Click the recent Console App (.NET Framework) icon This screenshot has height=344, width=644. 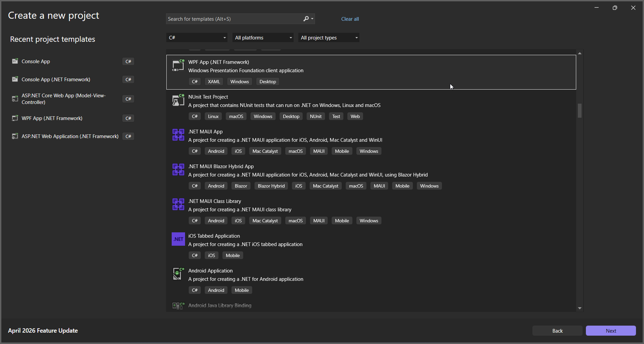pos(15,79)
